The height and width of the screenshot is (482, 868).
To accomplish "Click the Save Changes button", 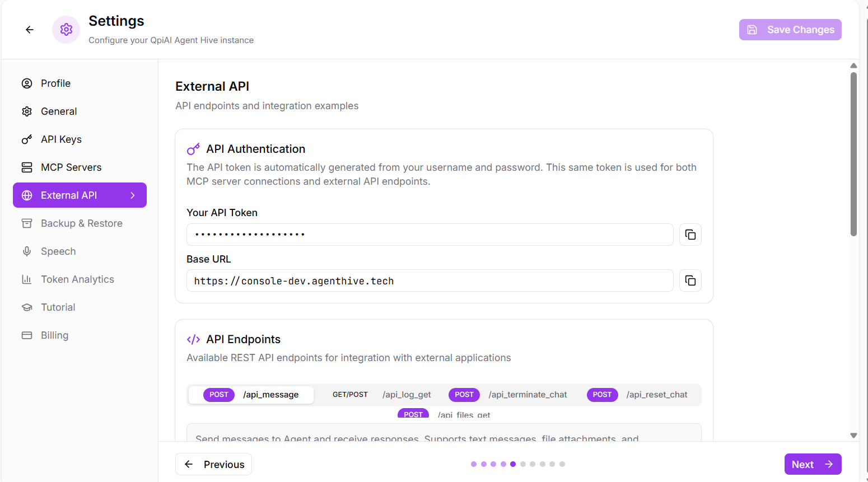I will [790, 30].
